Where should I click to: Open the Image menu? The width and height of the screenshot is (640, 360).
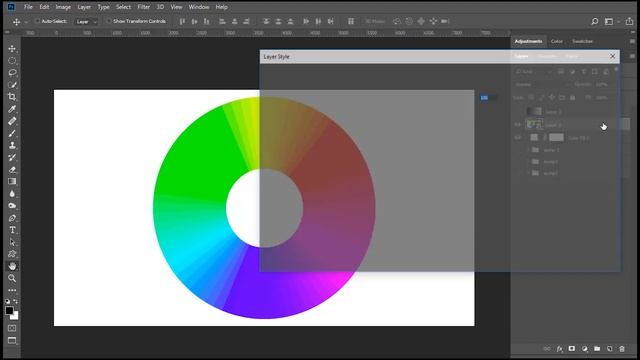pyautogui.click(x=63, y=7)
